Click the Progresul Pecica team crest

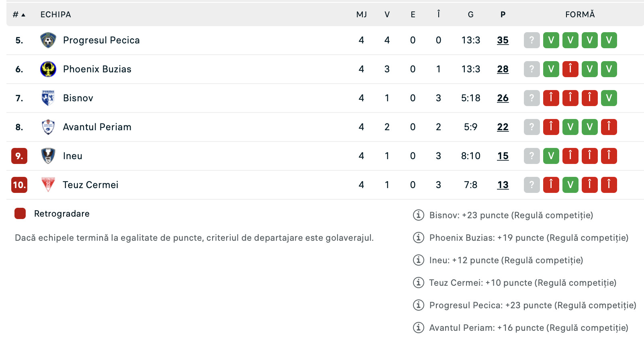[x=48, y=40]
